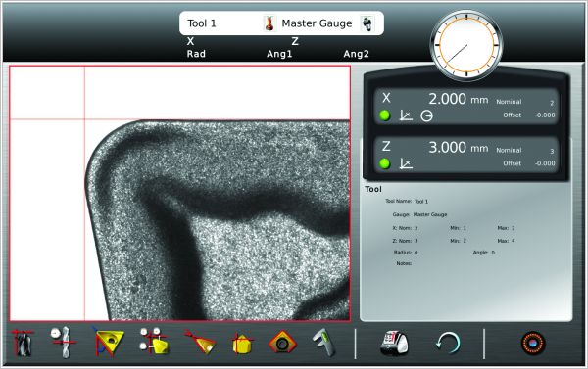Click the analog dial gauge

466,46
